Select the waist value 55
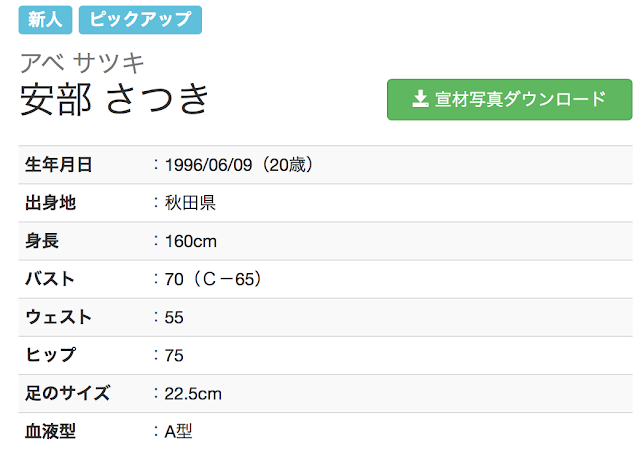Viewport: 640px width, 455px height. [174, 317]
